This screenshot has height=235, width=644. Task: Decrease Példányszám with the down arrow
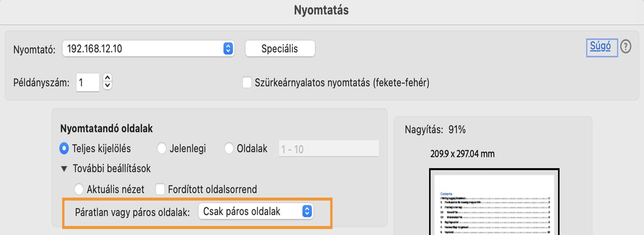pyautogui.click(x=107, y=86)
